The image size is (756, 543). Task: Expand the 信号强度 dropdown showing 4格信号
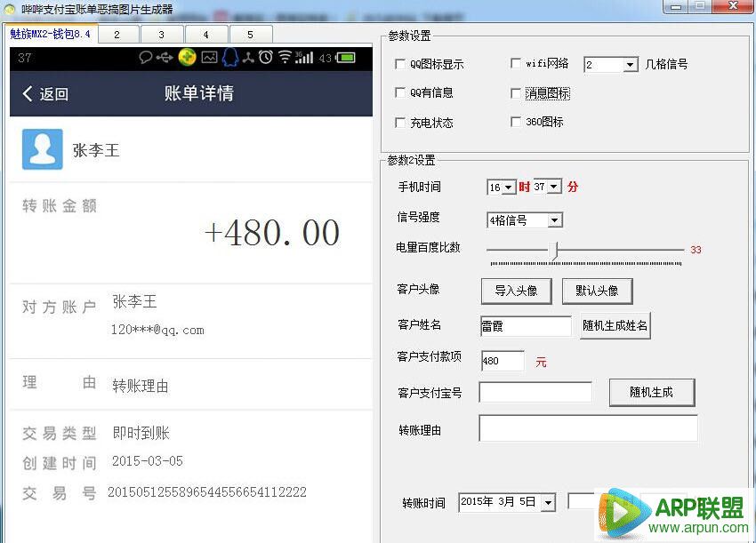pyautogui.click(x=554, y=220)
